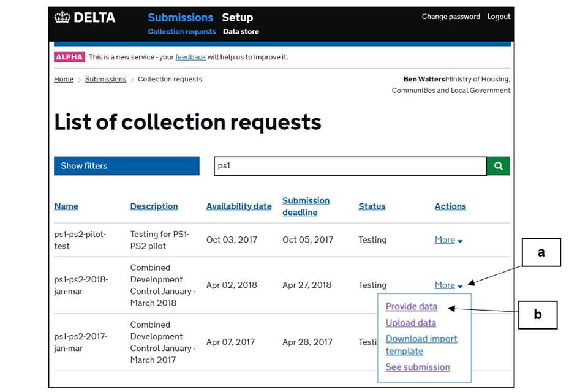Click the green search magnifier button
The width and height of the screenshot is (588, 392).
point(498,166)
